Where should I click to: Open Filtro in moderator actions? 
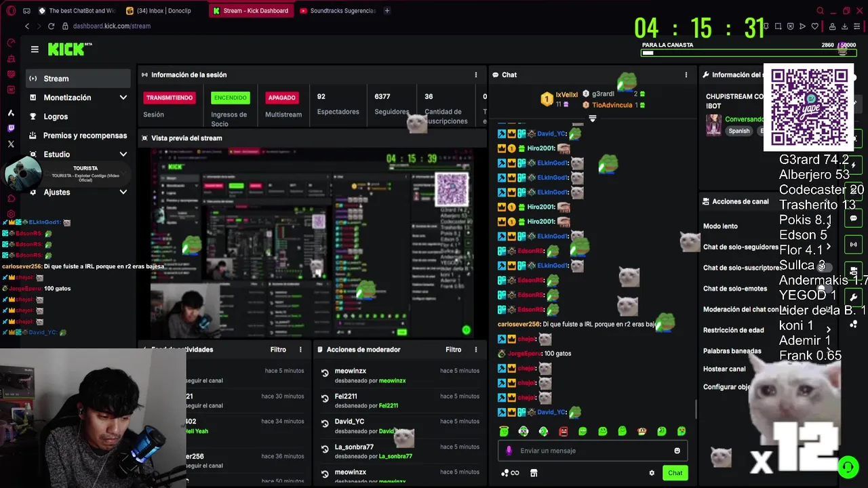(x=454, y=350)
